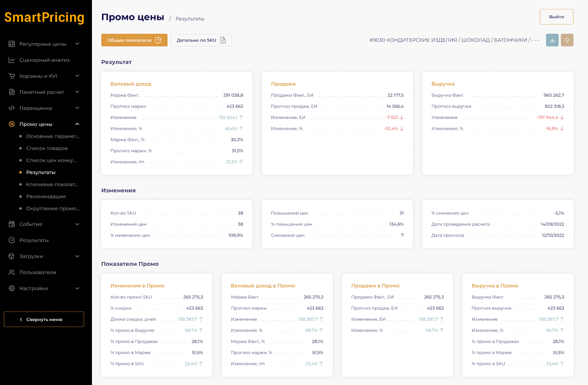Click Дата прогноза value 12/10/2022
The height and width of the screenshot is (385, 588).
[553, 236]
